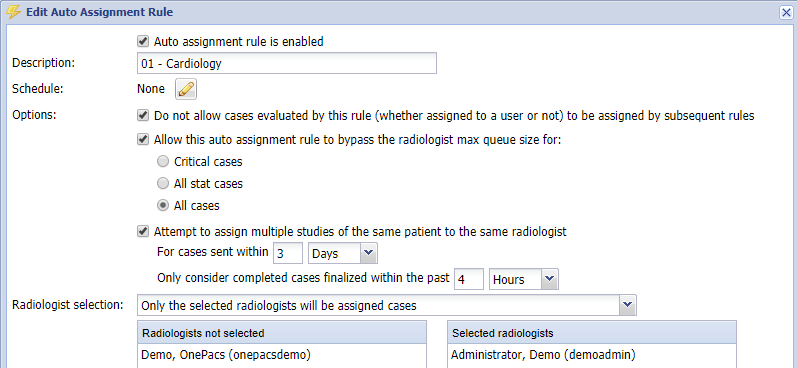797x368 pixels.
Task: Toggle the 'Do not allow cases evaluated' checkbox
Action: point(143,115)
